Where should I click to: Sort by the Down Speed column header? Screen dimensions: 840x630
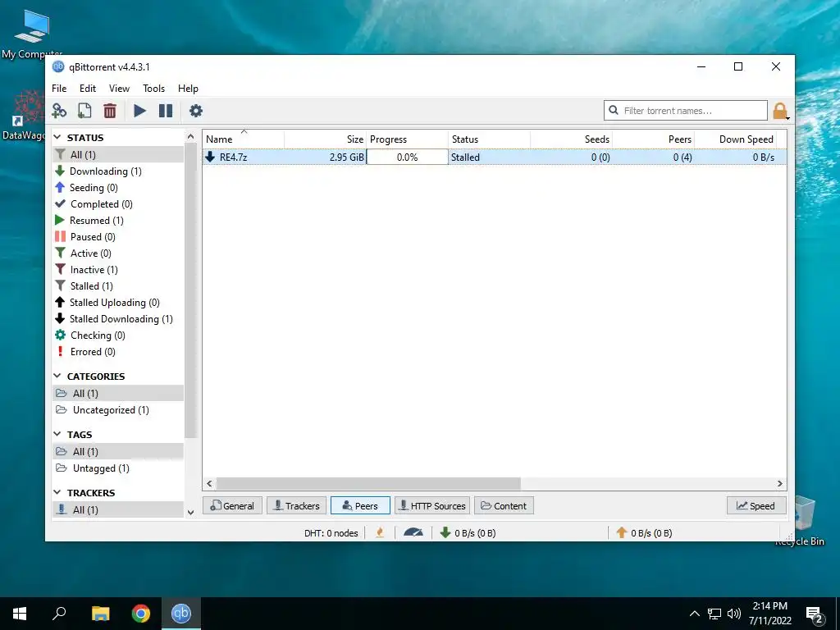tap(736, 139)
